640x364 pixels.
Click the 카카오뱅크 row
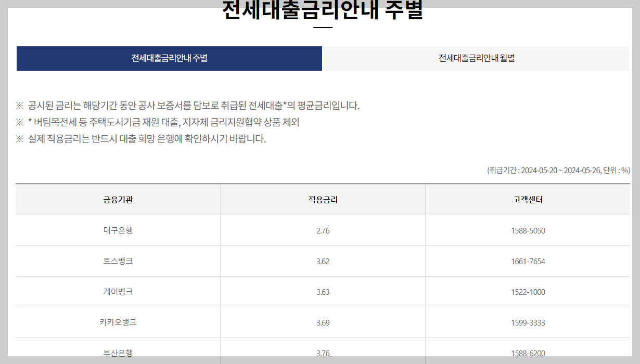coord(119,323)
